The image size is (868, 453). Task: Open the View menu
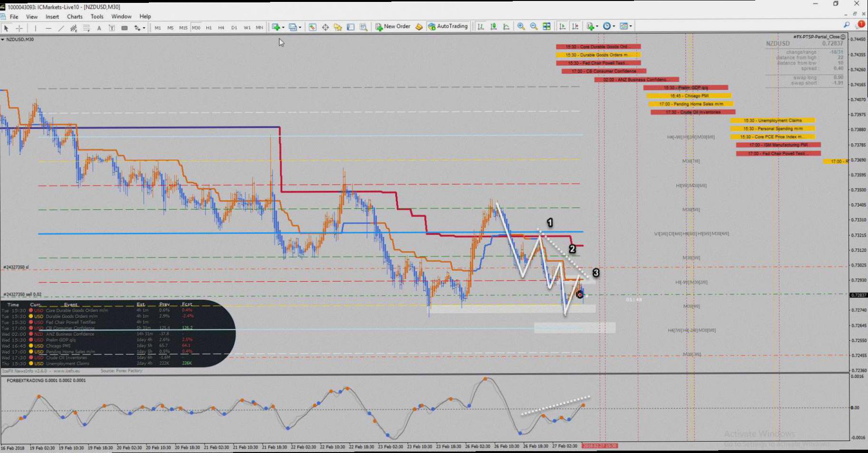pyautogui.click(x=32, y=17)
